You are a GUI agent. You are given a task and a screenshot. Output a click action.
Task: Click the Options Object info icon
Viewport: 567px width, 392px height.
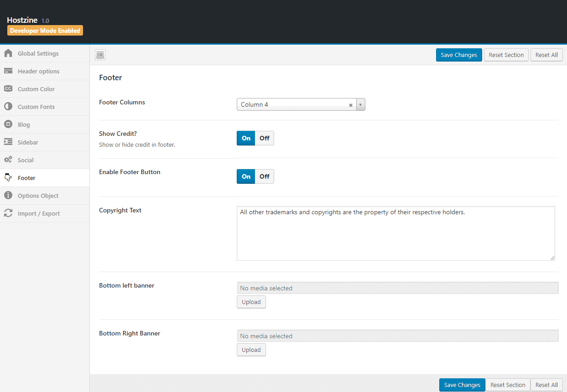click(8, 196)
